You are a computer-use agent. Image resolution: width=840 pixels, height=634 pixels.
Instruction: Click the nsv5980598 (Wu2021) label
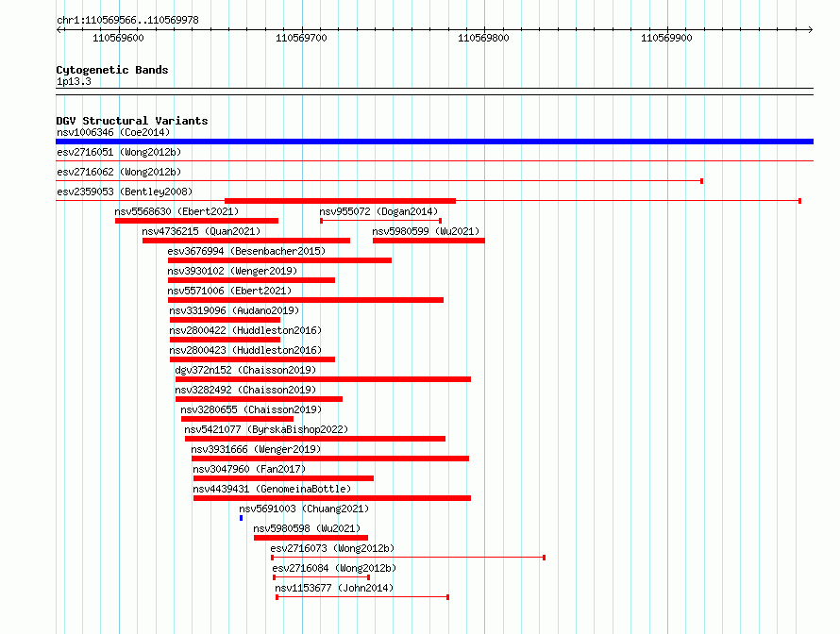[307, 528]
